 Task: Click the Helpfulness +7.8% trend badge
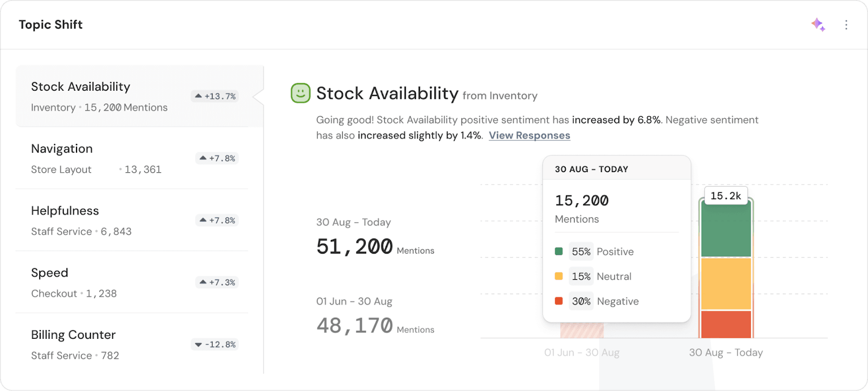coord(217,220)
